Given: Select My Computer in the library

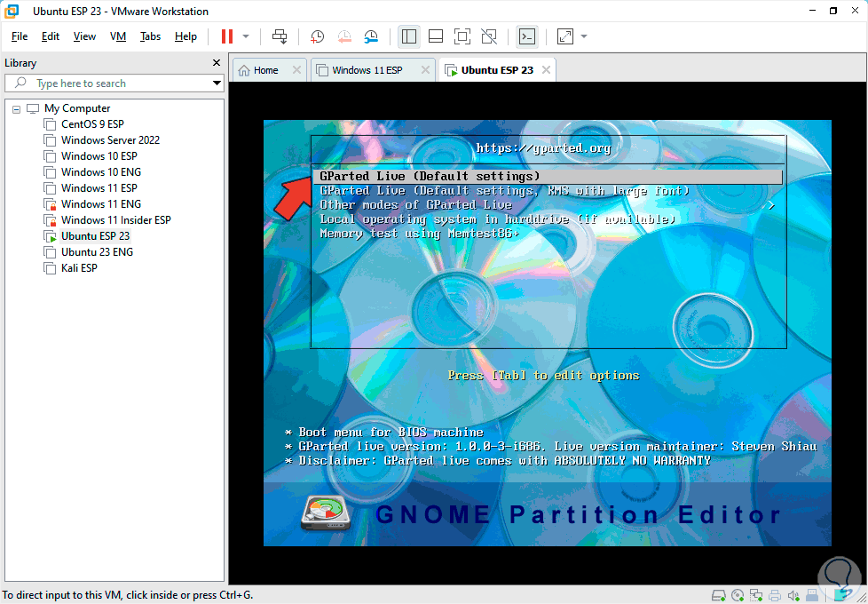Looking at the screenshot, I should click(x=77, y=108).
